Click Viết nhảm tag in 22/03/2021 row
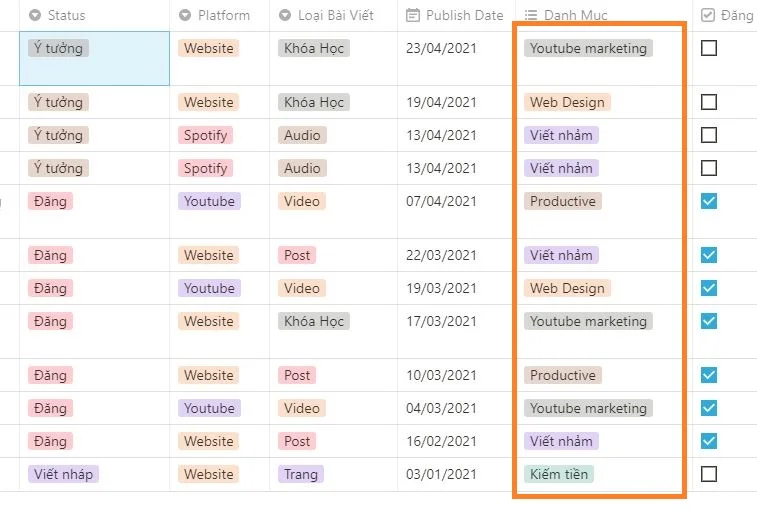 click(561, 255)
